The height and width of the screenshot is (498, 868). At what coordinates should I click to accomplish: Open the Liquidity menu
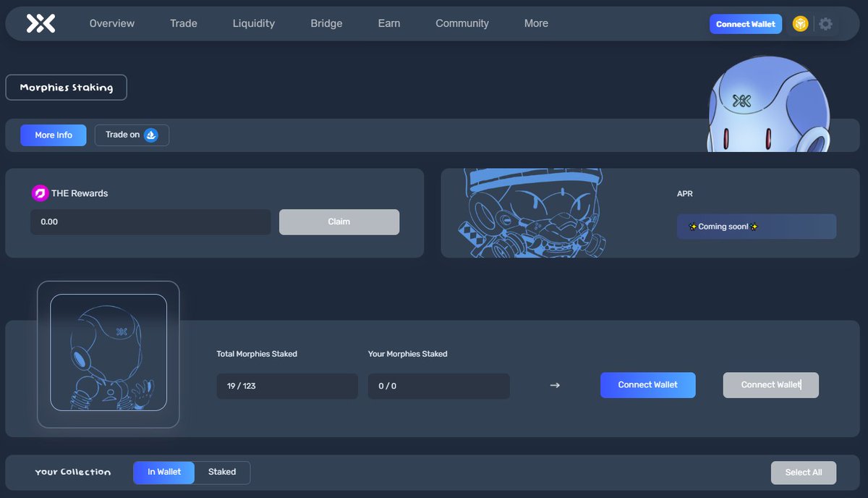[254, 23]
